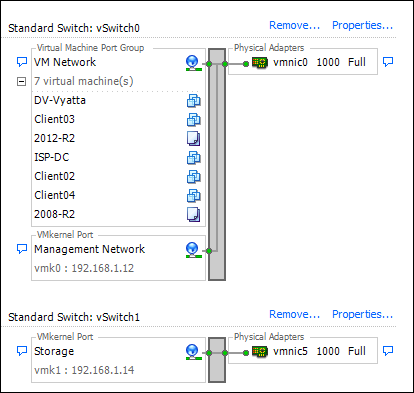Image resolution: width=414 pixels, height=393 pixels.
Task: Click the vmnic5 adapter card icon
Action: pyautogui.click(x=260, y=352)
